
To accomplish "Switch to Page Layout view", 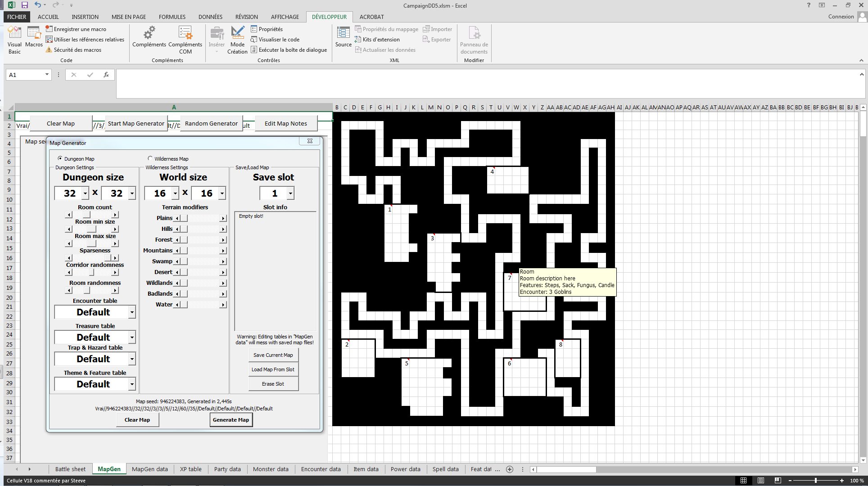I will pyautogui.click(x=760, y=481).
